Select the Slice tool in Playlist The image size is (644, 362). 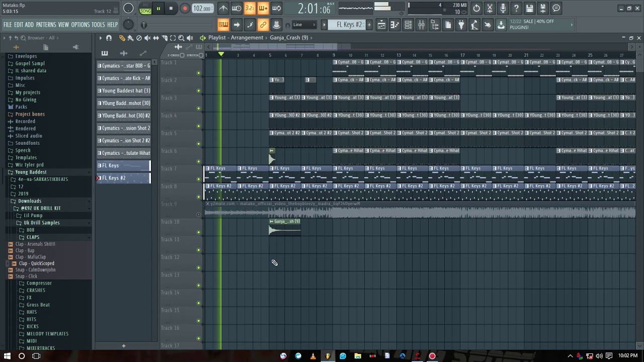164,38
